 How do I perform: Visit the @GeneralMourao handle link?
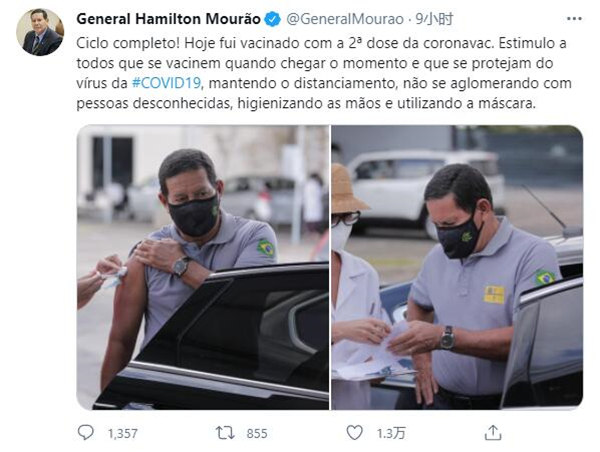point(345,19)
